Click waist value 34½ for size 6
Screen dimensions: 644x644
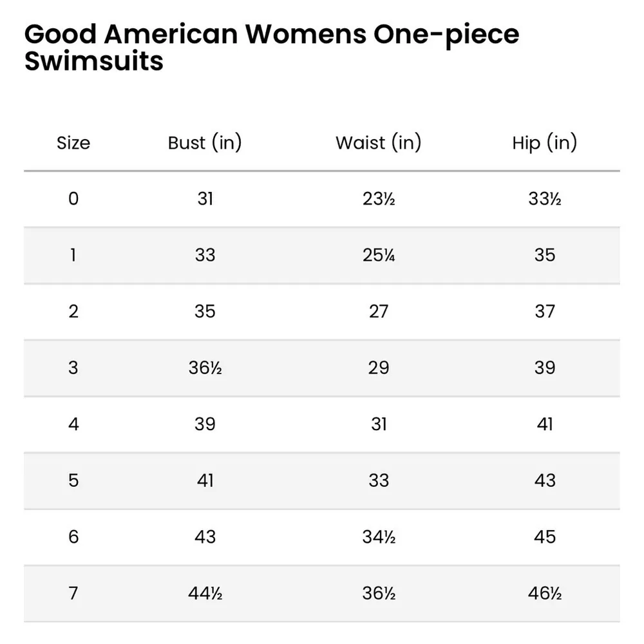(378, 537)
